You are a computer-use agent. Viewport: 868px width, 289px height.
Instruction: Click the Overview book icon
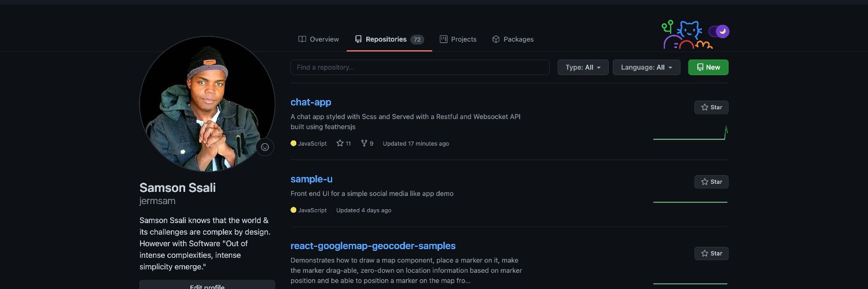(302, 39)
